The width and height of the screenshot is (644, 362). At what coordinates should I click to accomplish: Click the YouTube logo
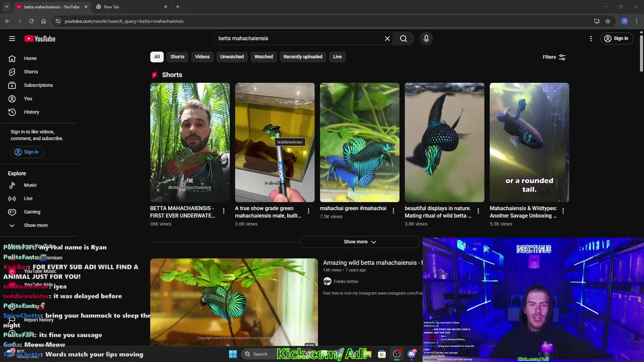pos(40,39)
